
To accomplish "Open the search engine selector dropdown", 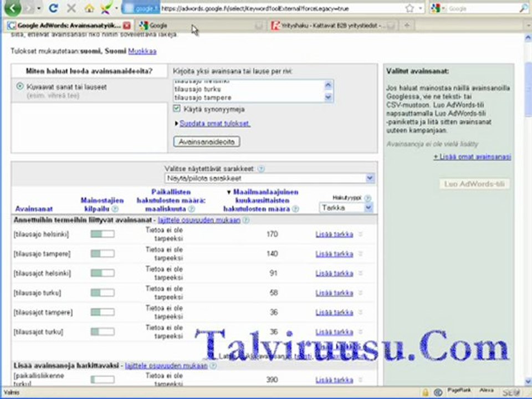I will [x=443, y=8].
